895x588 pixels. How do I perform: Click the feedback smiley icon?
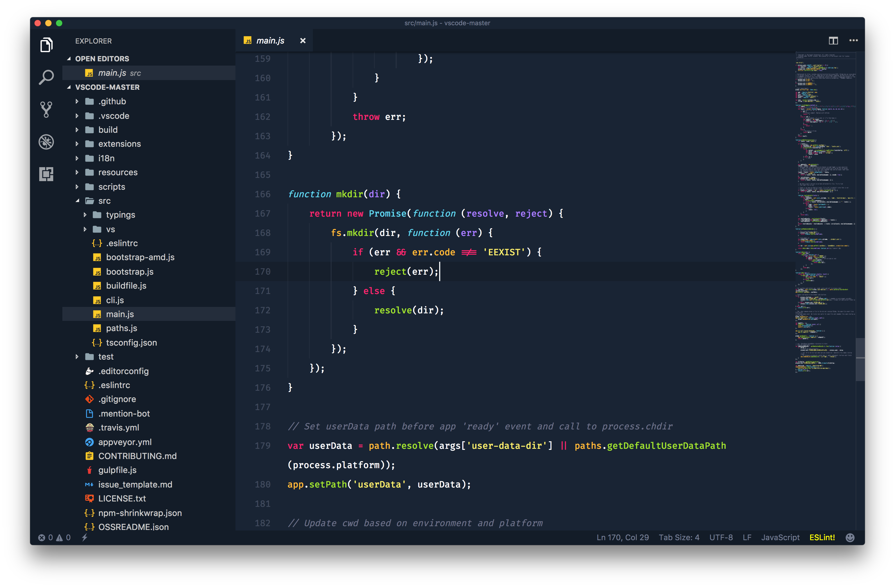click(850, 538)
